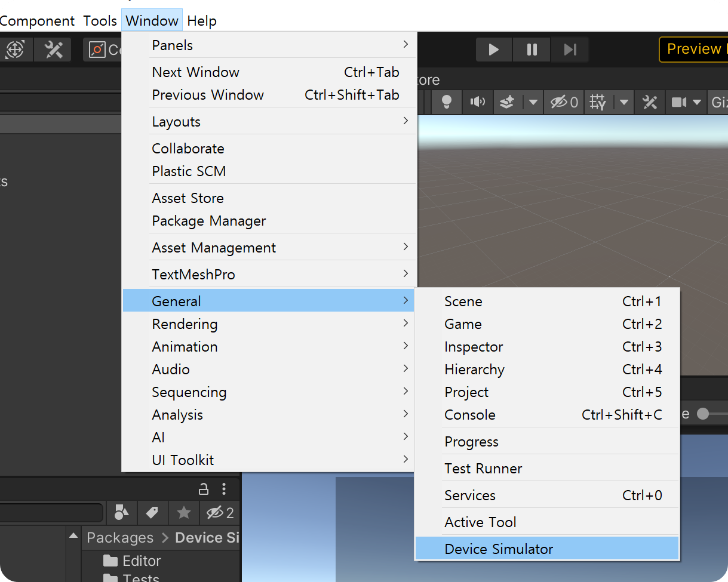Open the Scene camera settings dropdown arrow
The image size is (728, 582).
tap(696, 102)
